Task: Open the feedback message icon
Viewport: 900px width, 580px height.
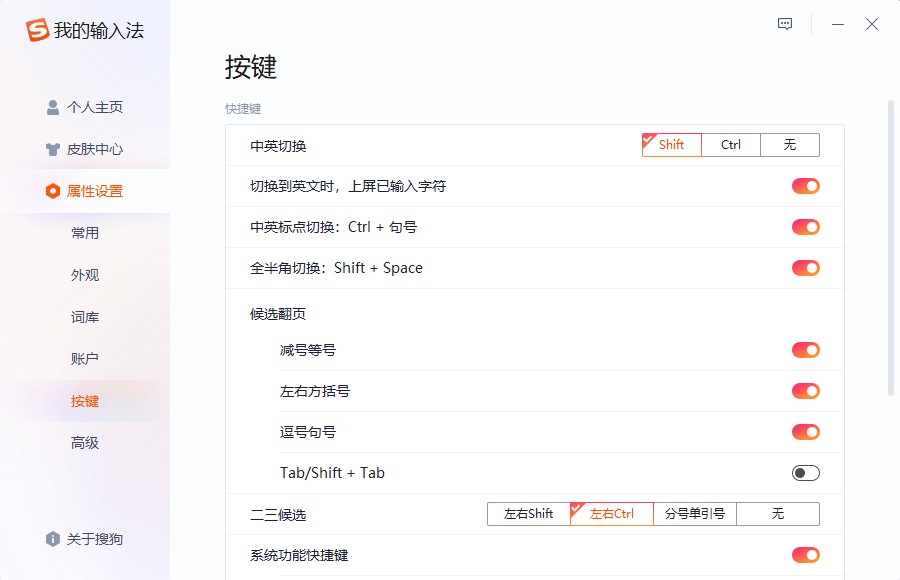Action: (785, 24)
